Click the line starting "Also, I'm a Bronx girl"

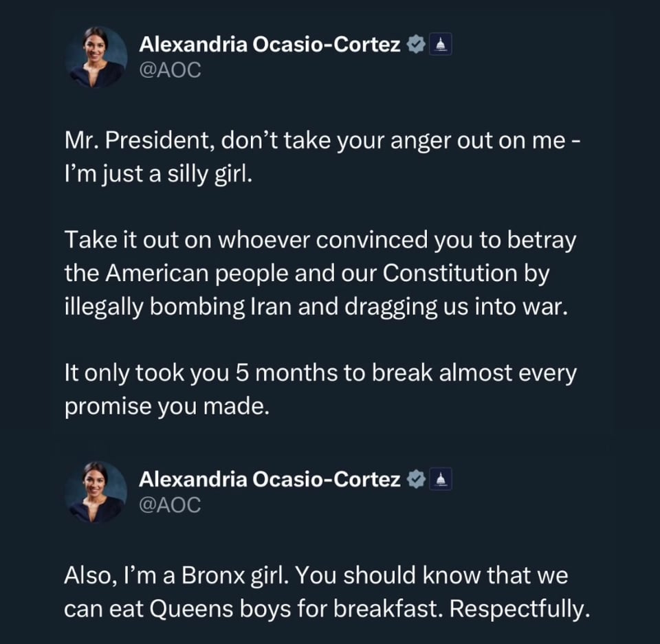coord(316,576)
